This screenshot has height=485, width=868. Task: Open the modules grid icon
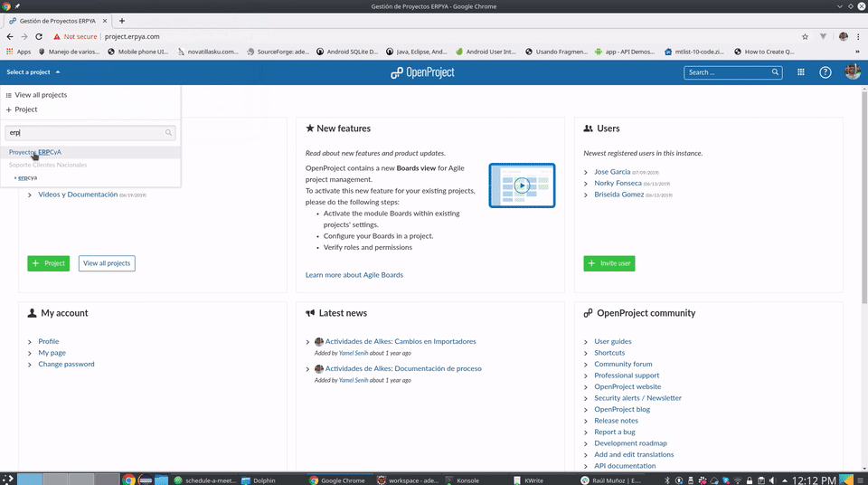(800, 72)
